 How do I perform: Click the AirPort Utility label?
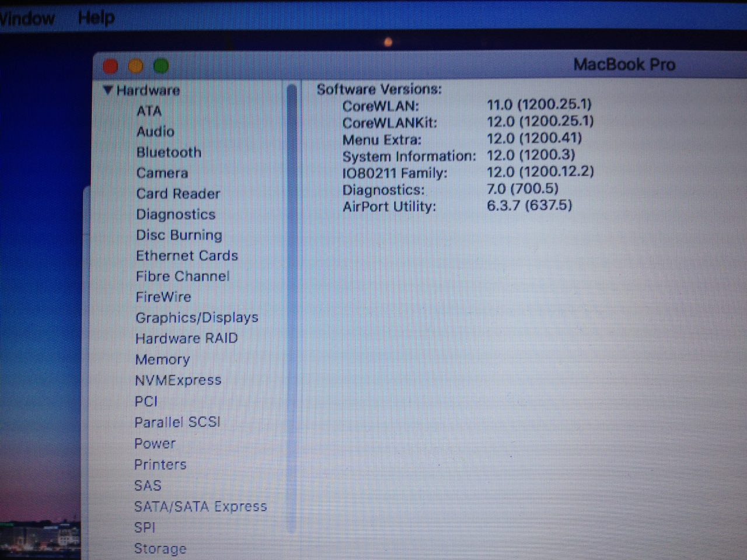coord(389,207)
